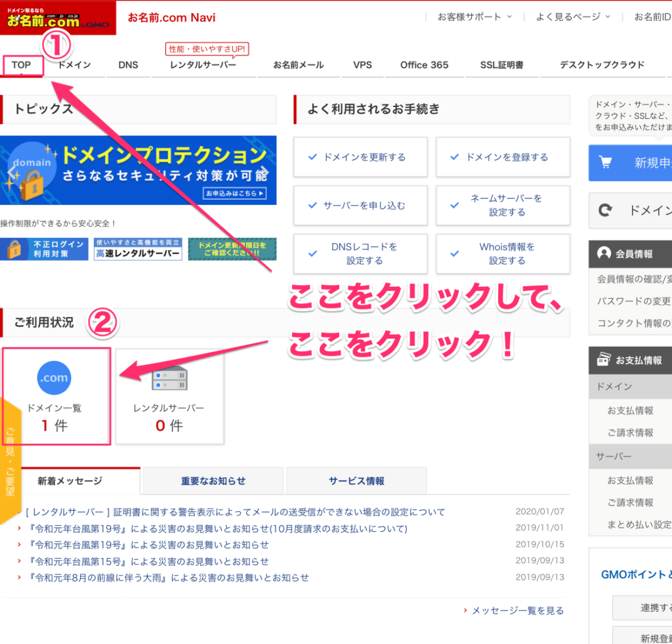
Task: Switch to the サービス情報 tab
Action: [356, 481]
